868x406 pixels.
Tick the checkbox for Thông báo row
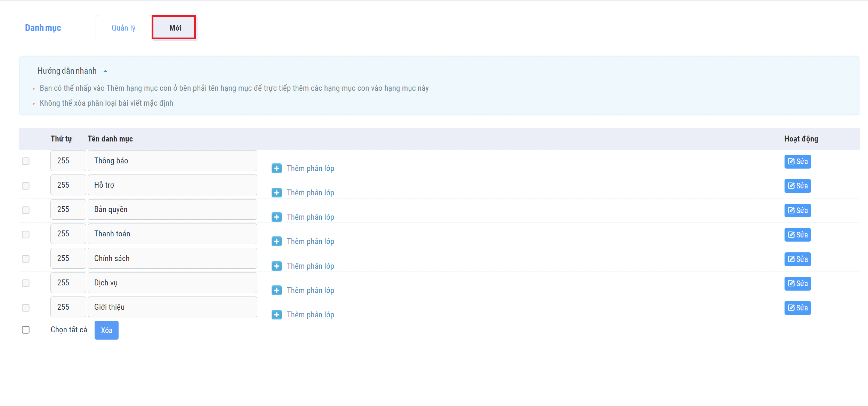pos(26,161)
